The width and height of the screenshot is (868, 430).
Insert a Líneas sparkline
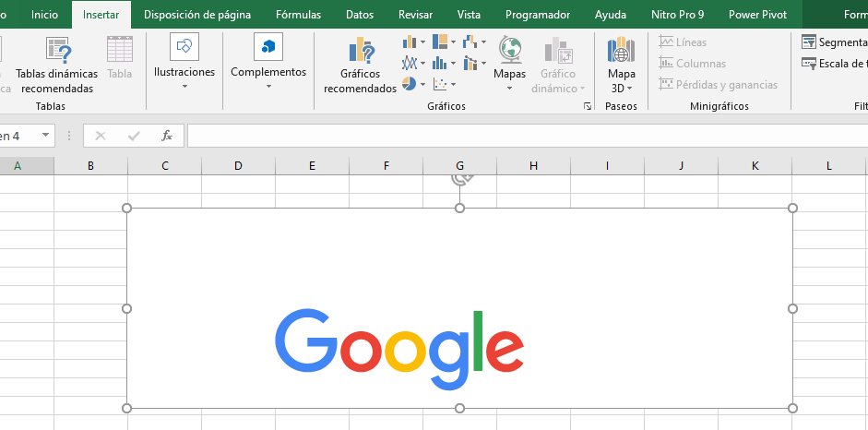(x=684, y=42)
